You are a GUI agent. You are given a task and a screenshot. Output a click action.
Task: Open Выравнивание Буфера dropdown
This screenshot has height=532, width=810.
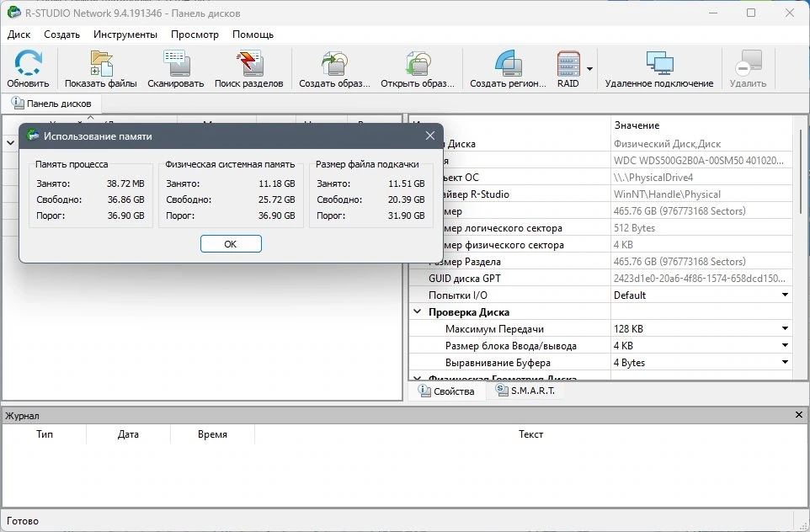pyautogui.click(x=785, y=362)
